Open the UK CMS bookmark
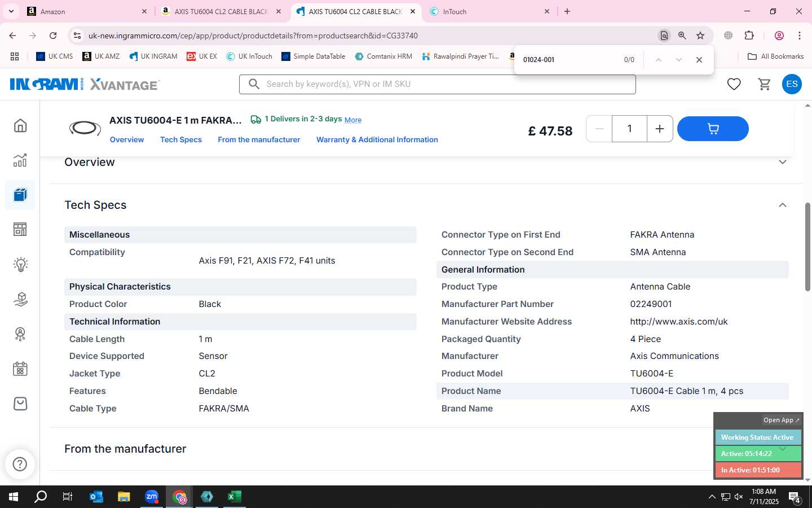812x508 pixels. [55, 56]
